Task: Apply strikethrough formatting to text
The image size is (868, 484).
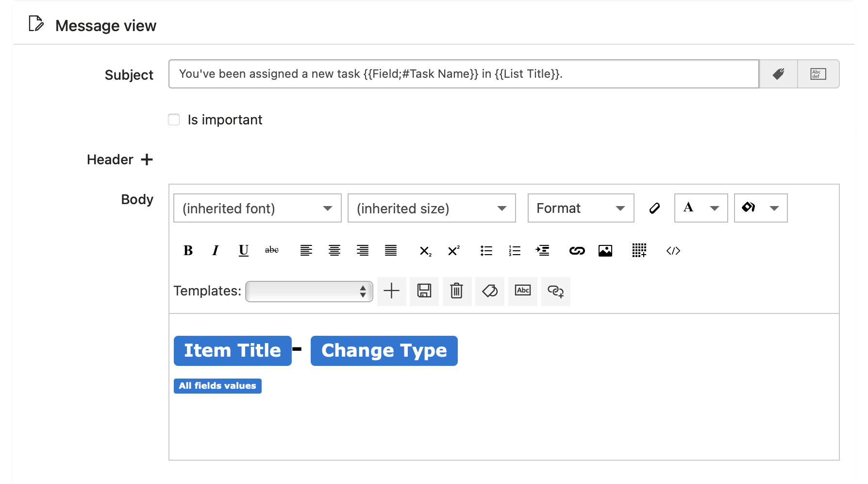Action: click(x=271, y=250)
